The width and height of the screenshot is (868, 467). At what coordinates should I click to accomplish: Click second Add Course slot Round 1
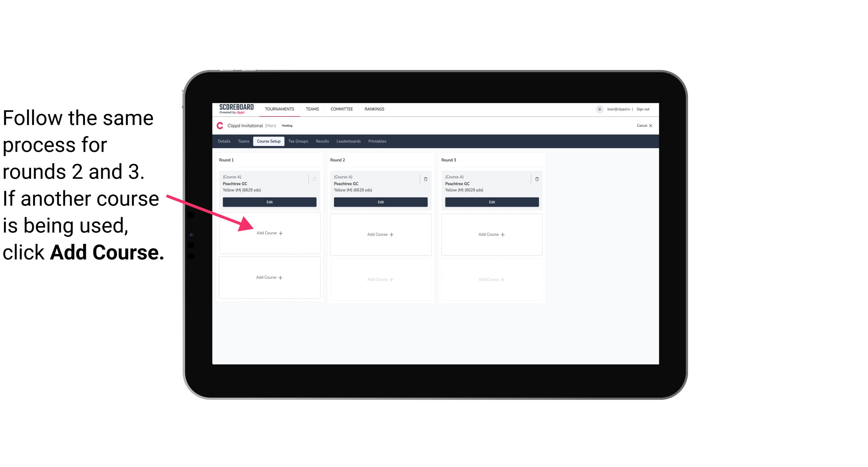(x=268, y=277)
